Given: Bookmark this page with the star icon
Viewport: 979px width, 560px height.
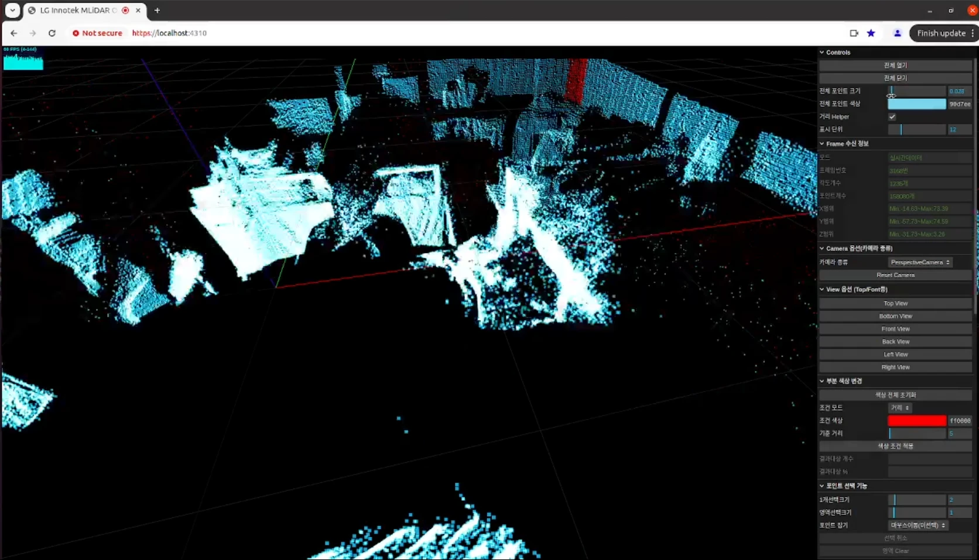Looking at the screenshot, I should (x=871, y=33).
